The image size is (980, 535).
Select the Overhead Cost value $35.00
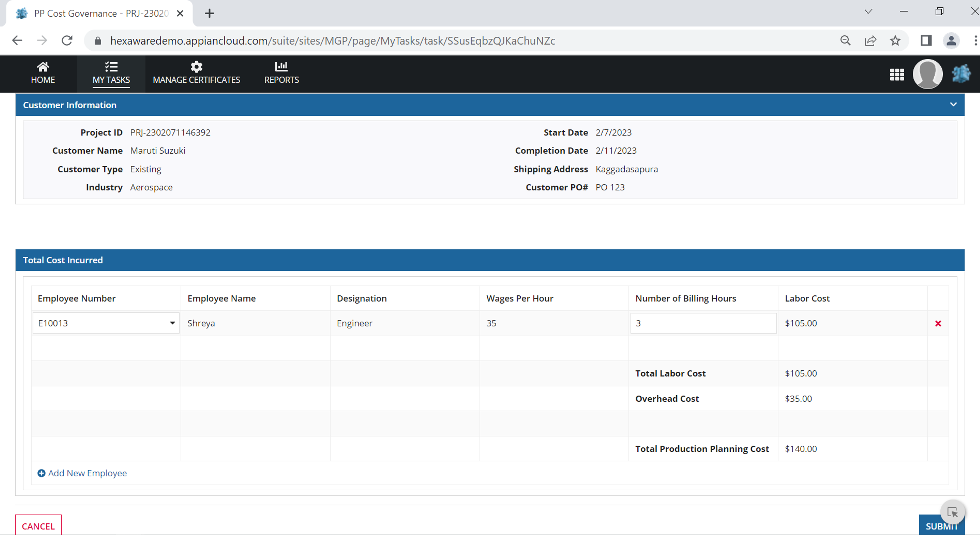[798, 399]
